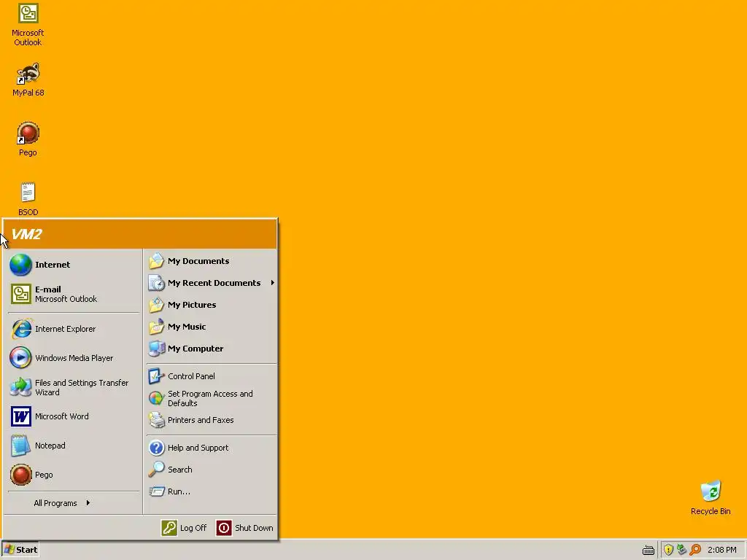Screen dimensions: 747x560
Task: Launch Internet Explorer from Start menu
Action: pyautogui.click(x=74, y=329)
